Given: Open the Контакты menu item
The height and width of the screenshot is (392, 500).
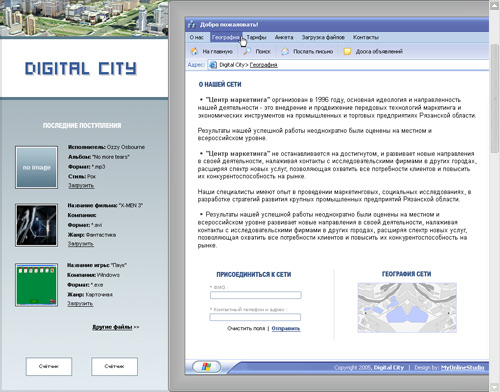Looking at the screenshot, I should coord(366,37).
